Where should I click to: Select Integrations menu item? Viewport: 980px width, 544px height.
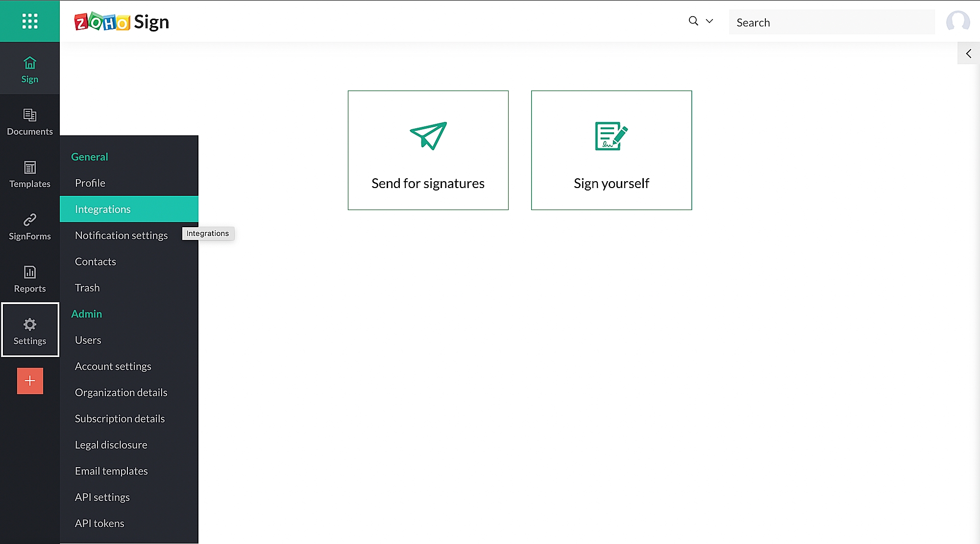103,209
